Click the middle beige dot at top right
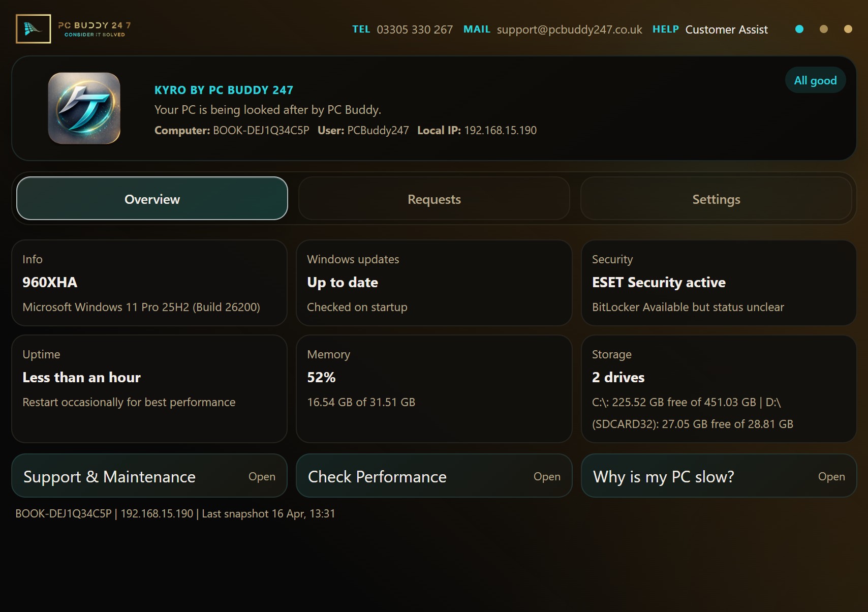Viewport: 868px width, 612px height. (x=823, y=29)
